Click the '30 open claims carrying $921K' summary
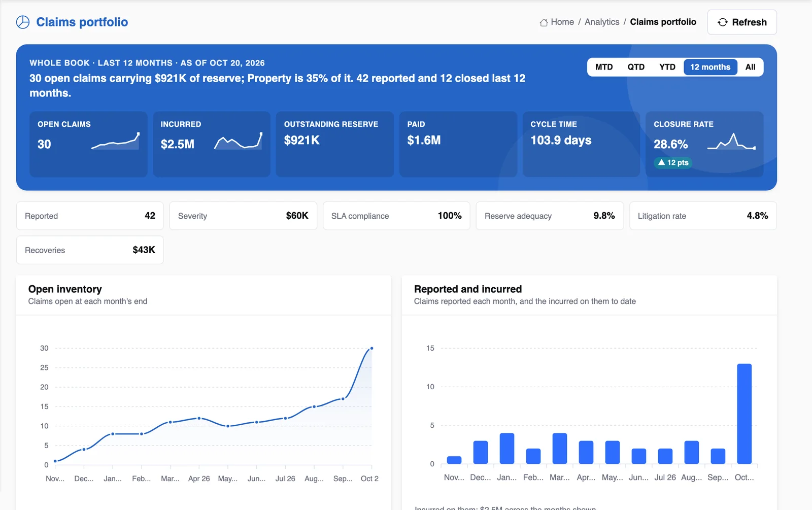 pos(278,85)
